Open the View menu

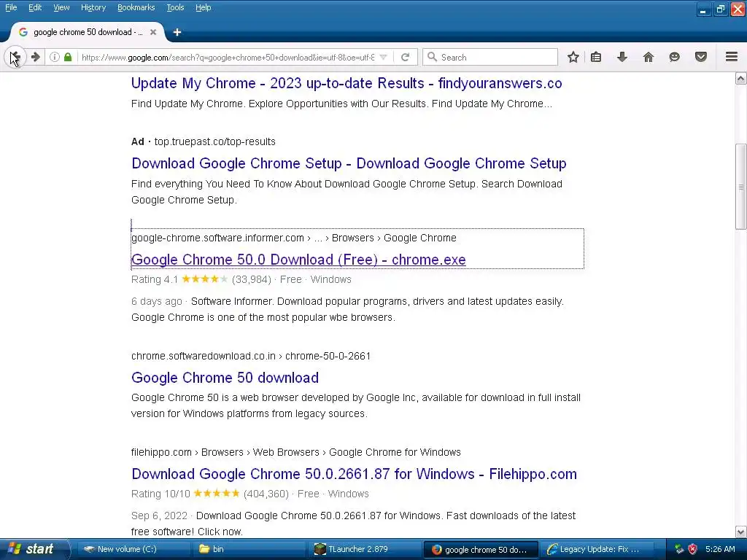(x=61, y=7)
